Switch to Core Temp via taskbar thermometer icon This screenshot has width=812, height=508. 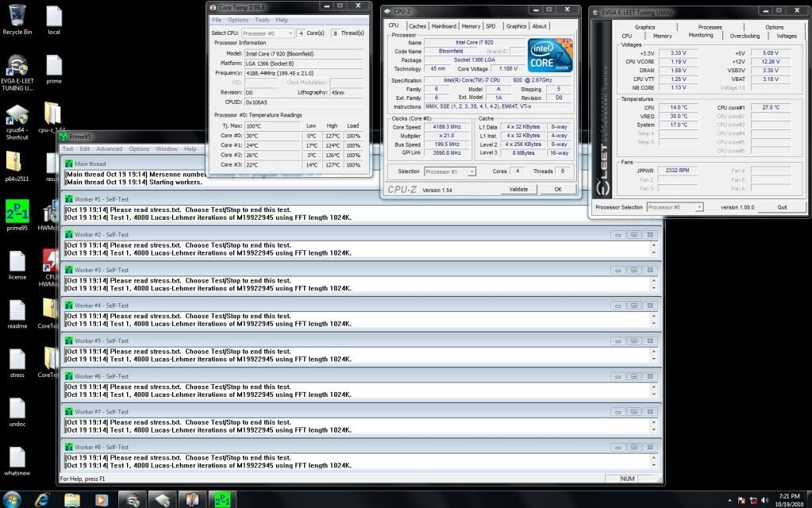tap(193, 500)
